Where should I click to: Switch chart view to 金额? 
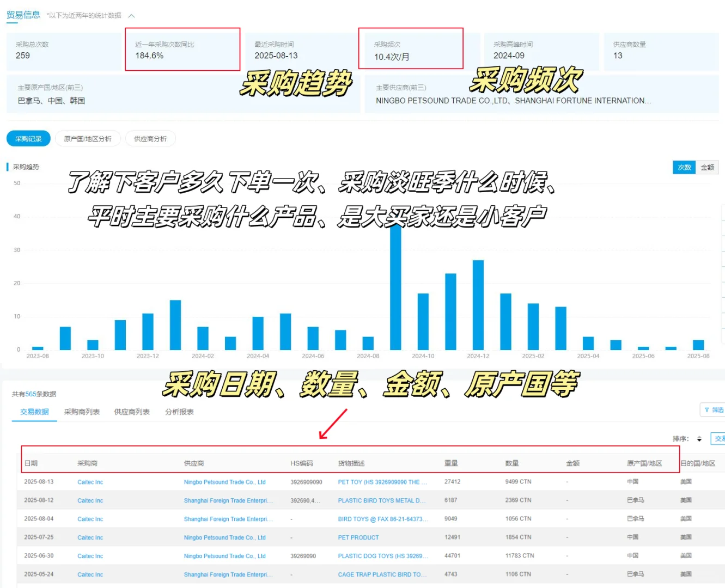[707, 167]
